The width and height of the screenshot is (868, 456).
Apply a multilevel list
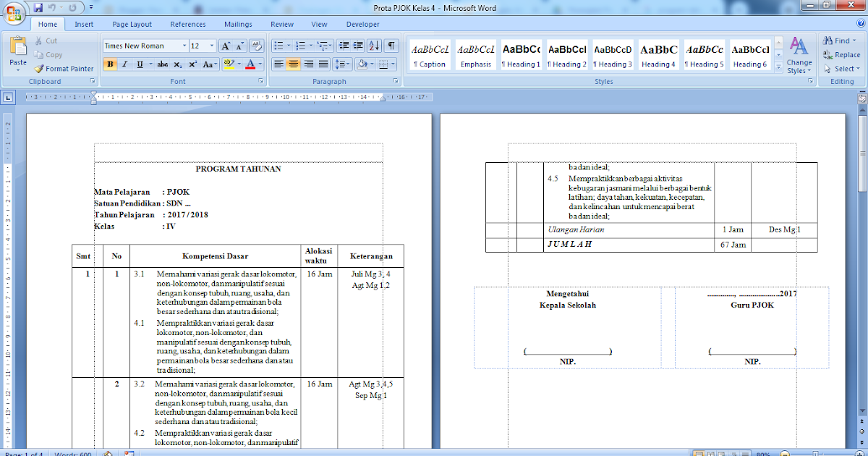pos(325,46)
